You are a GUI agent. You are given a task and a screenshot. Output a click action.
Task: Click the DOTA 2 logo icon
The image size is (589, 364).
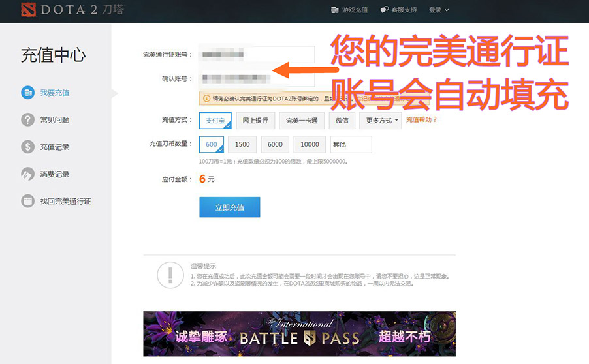[29, 9]
